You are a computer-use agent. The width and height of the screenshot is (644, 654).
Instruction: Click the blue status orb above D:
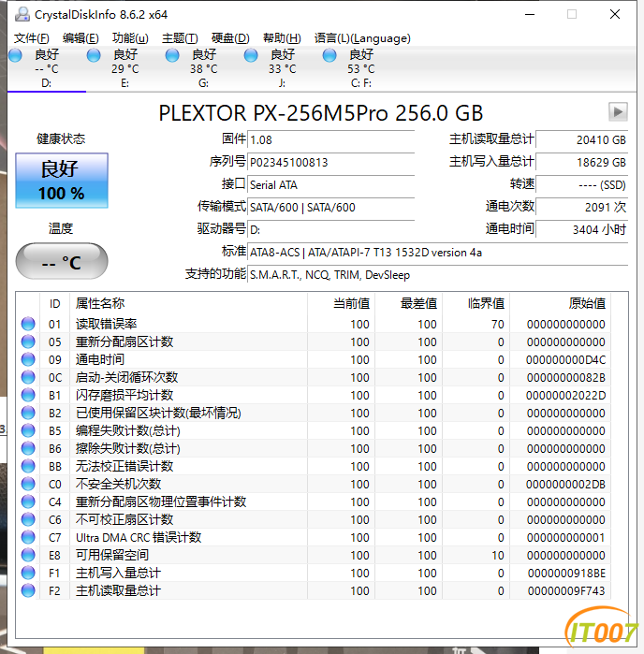[15, 55]
